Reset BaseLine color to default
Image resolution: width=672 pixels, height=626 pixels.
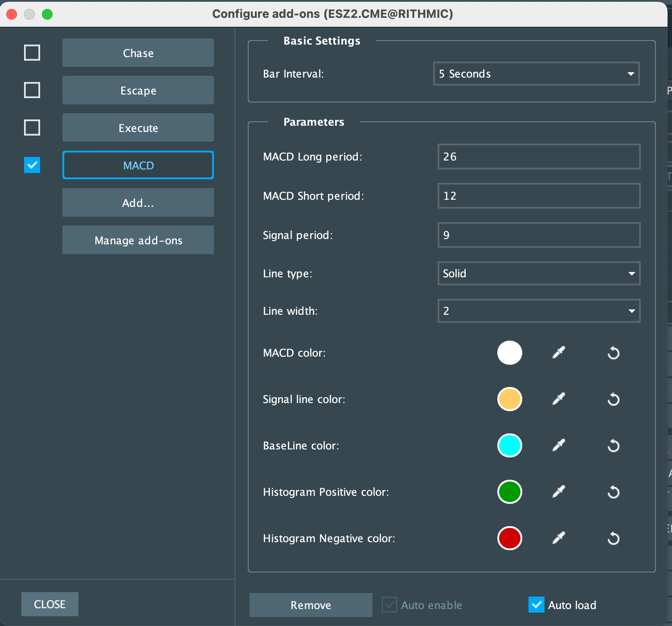tap(614, 446)
